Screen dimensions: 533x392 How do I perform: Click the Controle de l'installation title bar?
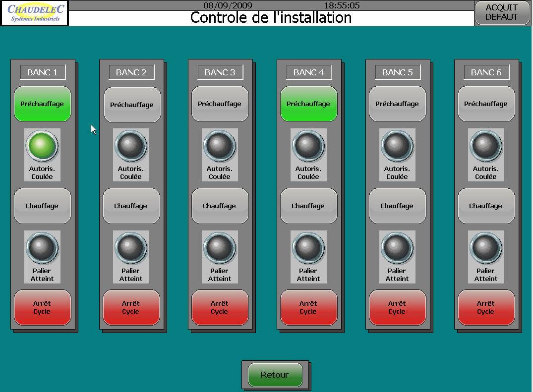click(x=271, y=18)
